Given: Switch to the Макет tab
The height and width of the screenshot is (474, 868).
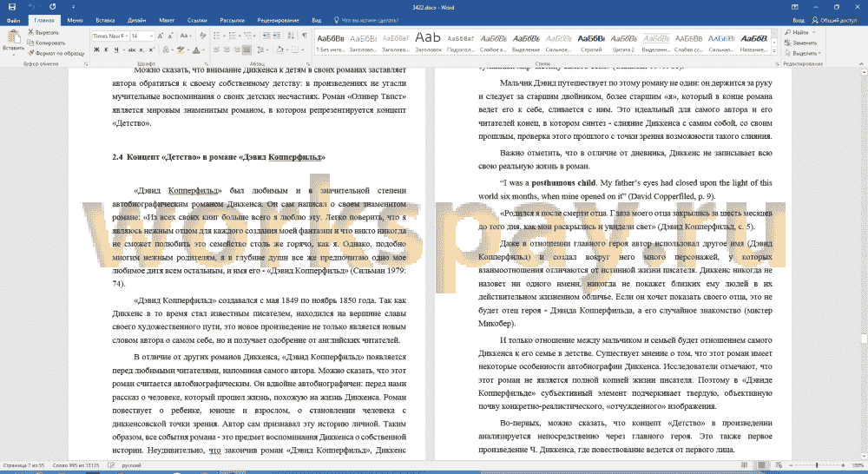Looking at the screenshot, I should pyautogui.click(x=167, y=21).
